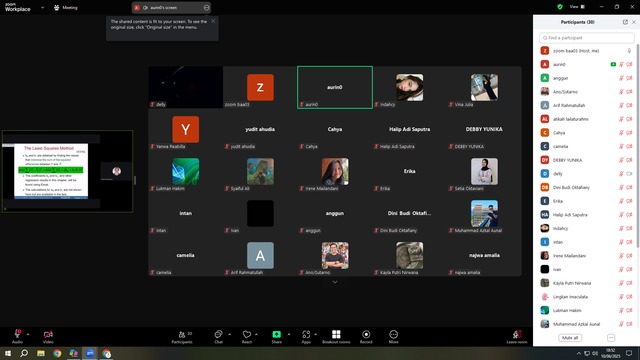Click the Meeting tab at top
640x360 pixels.
(66, 7)
